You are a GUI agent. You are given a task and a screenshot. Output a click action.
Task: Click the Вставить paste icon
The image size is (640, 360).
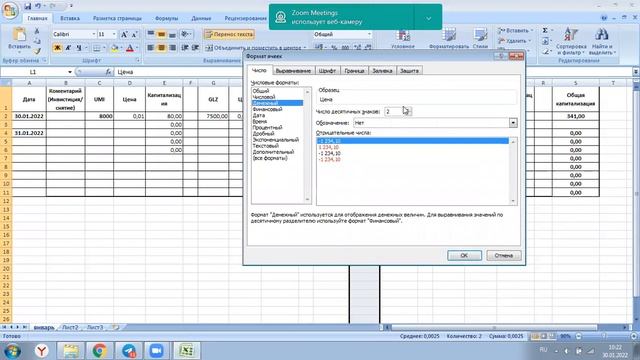pyautogui.click(x=19, y=35)
